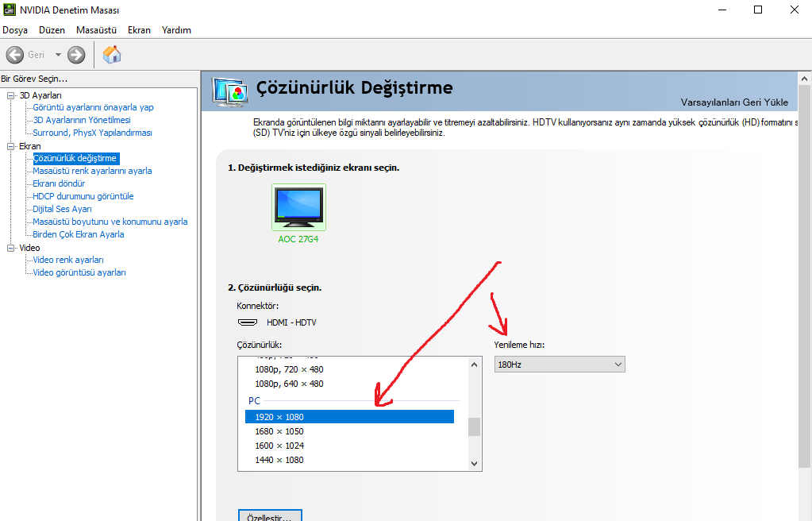Screen dimensions: 812x521
Task: Click the HDMI connector icon
Action: pos(248,322)
